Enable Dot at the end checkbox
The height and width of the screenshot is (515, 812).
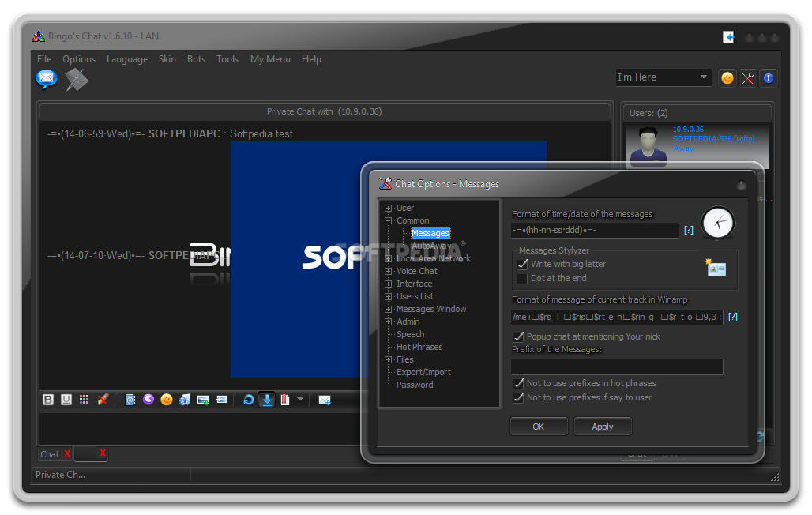coord(522,279)
